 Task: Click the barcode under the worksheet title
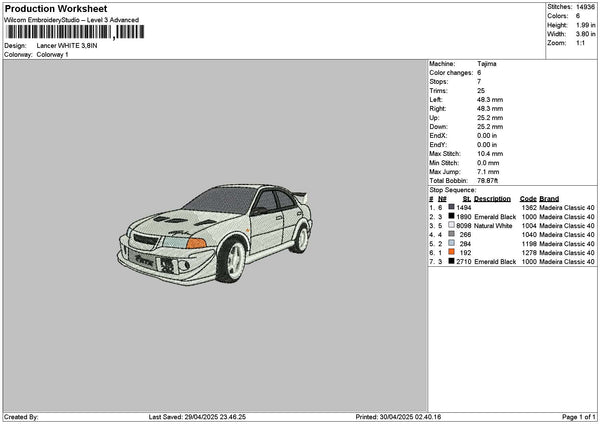pos(75,32)
